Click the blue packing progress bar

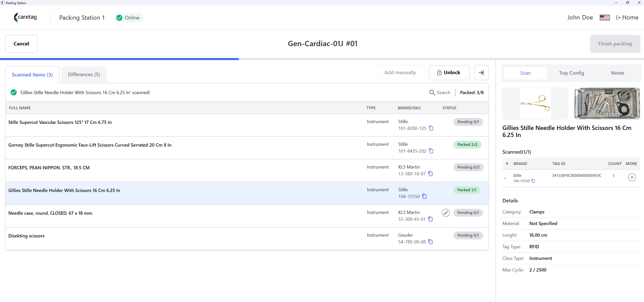(119, 59)
